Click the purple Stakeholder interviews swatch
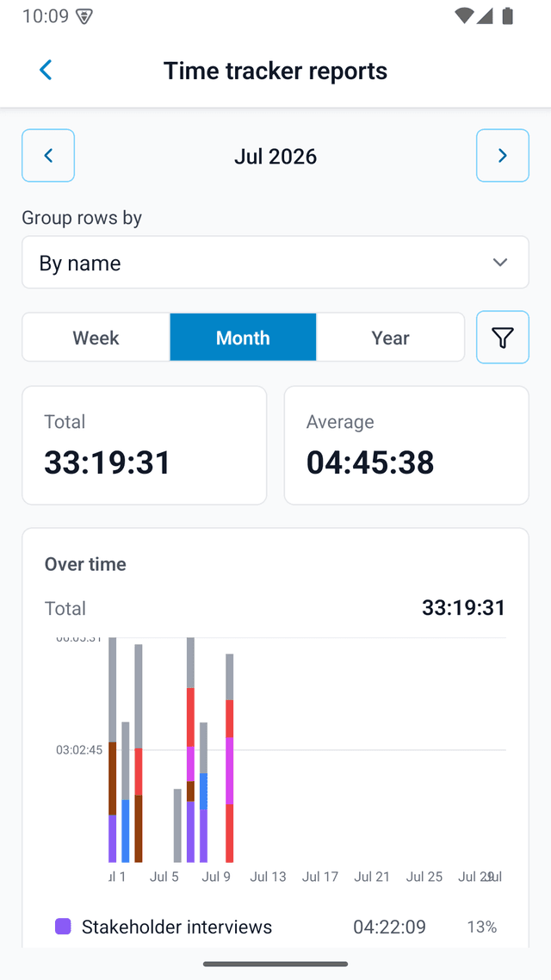Image resolution: width=551 pixels, height=980 pixels. tap(63, 927)
